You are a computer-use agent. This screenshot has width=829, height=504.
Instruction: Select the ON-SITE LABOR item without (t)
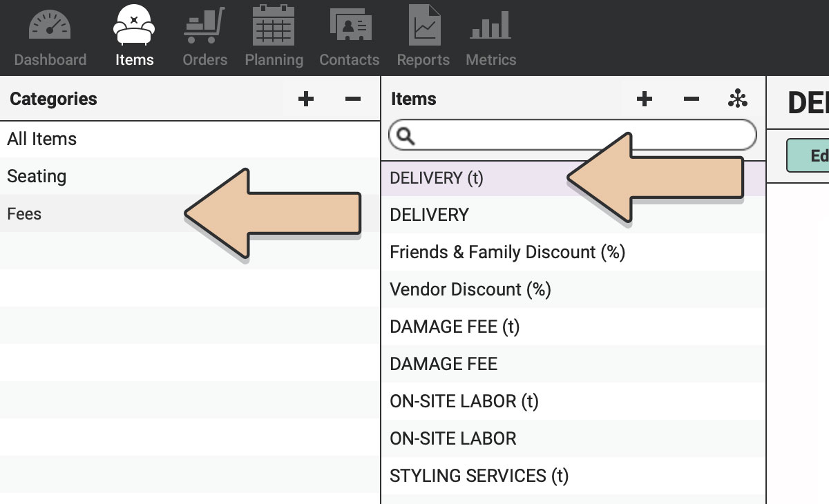573,439
